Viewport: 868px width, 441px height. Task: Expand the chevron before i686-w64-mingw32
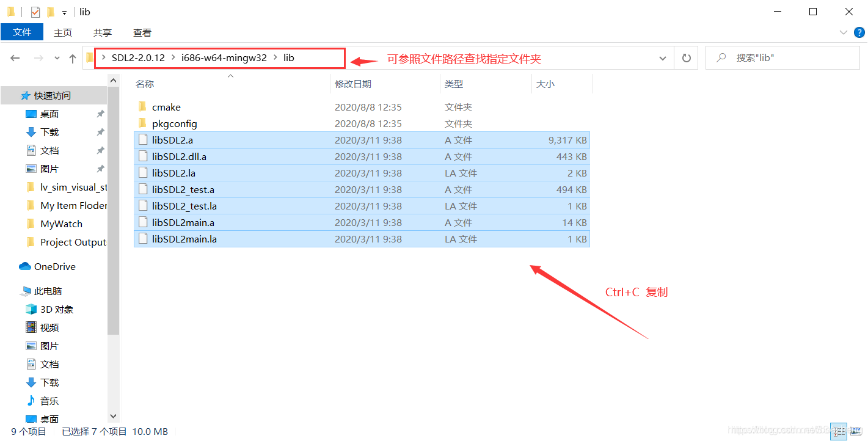point(174,58)
